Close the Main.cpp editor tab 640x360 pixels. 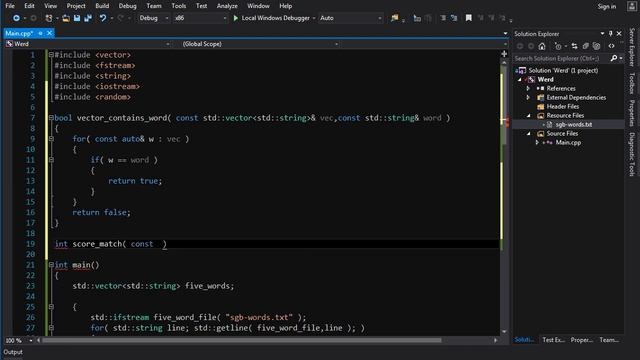point(49,33)
